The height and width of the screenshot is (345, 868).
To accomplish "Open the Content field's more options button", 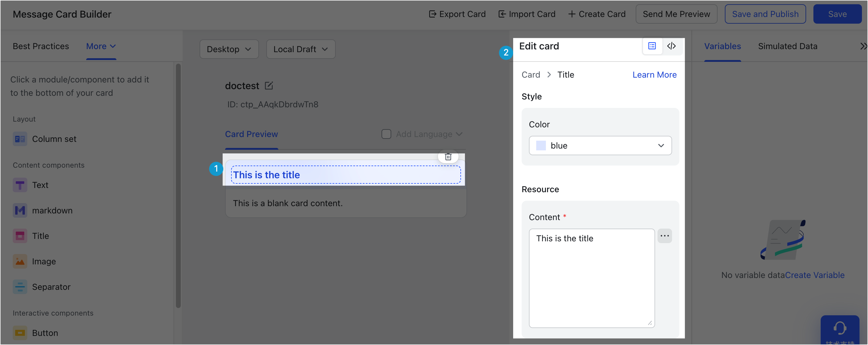I will click(664, 236).
